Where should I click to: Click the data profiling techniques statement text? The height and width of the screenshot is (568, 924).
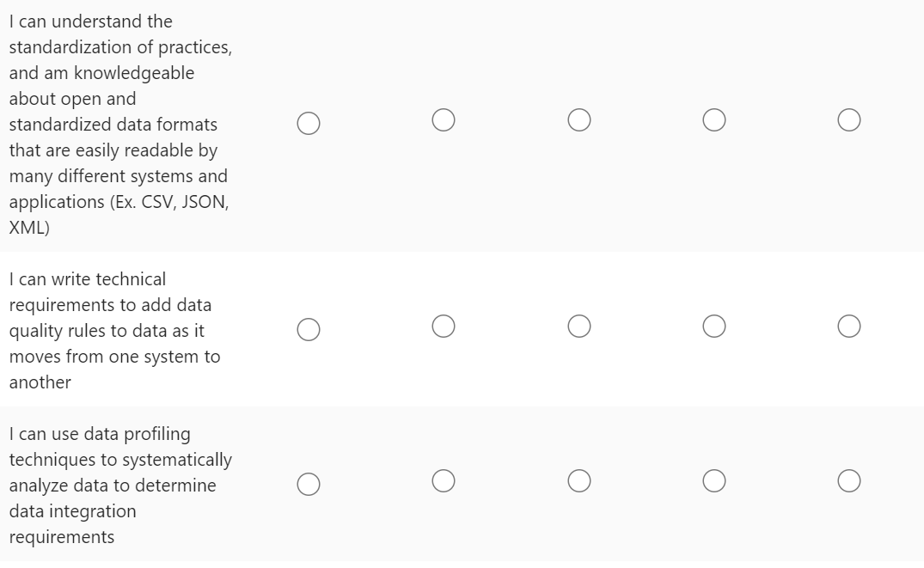point(120,460)
